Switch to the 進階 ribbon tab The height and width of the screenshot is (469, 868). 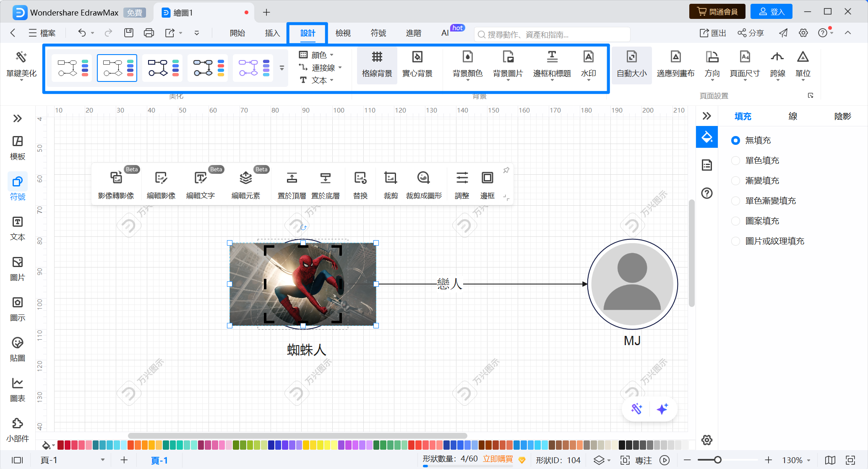click(413, 33)
